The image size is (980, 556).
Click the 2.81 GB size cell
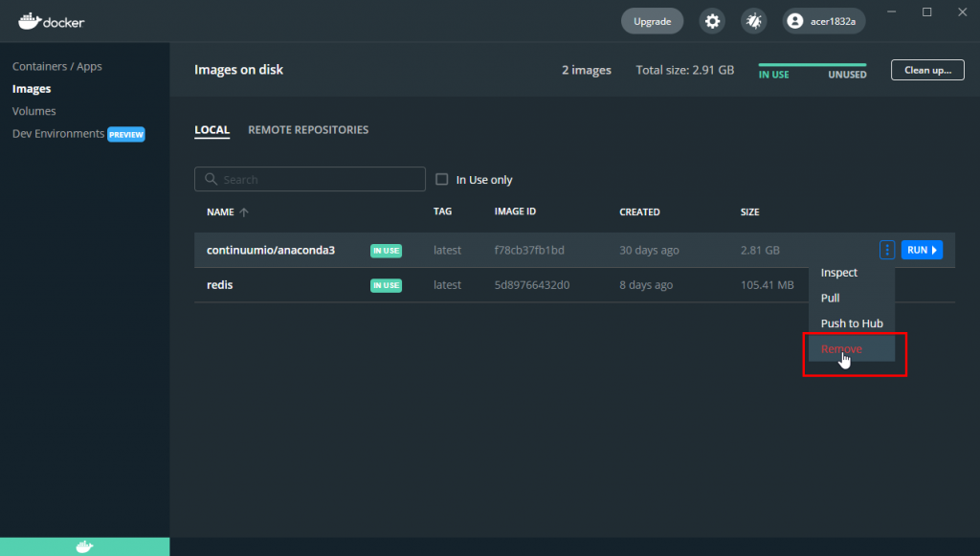pyautogui.click(x=760, y=250)
